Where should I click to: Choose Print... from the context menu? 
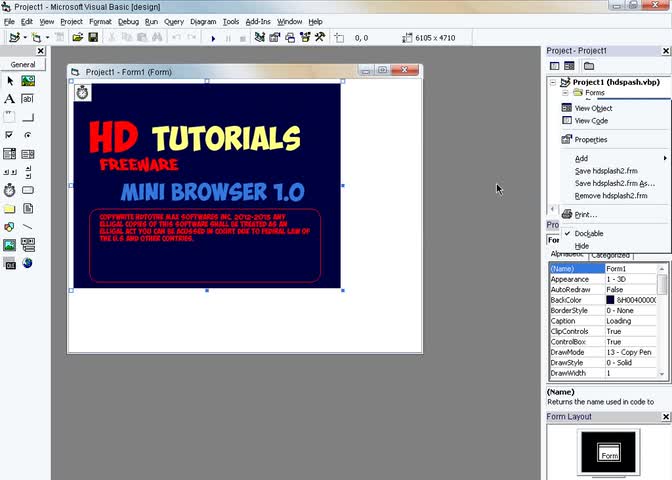tap(615, 215)
